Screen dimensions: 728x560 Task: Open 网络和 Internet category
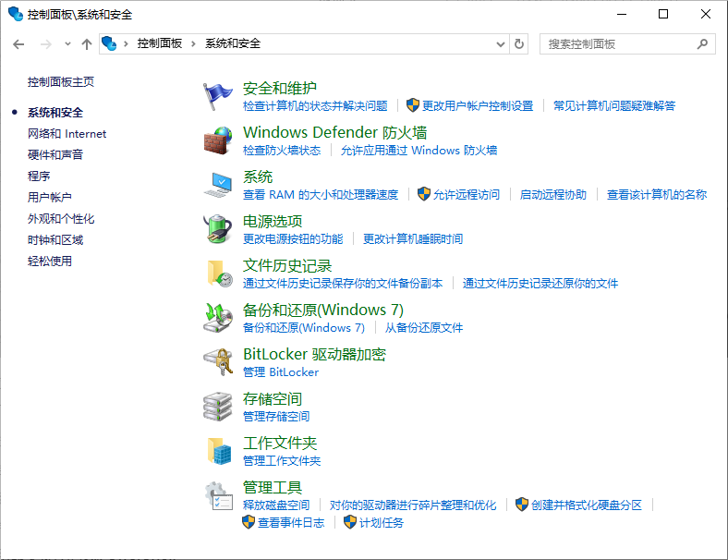pos(67,134)
